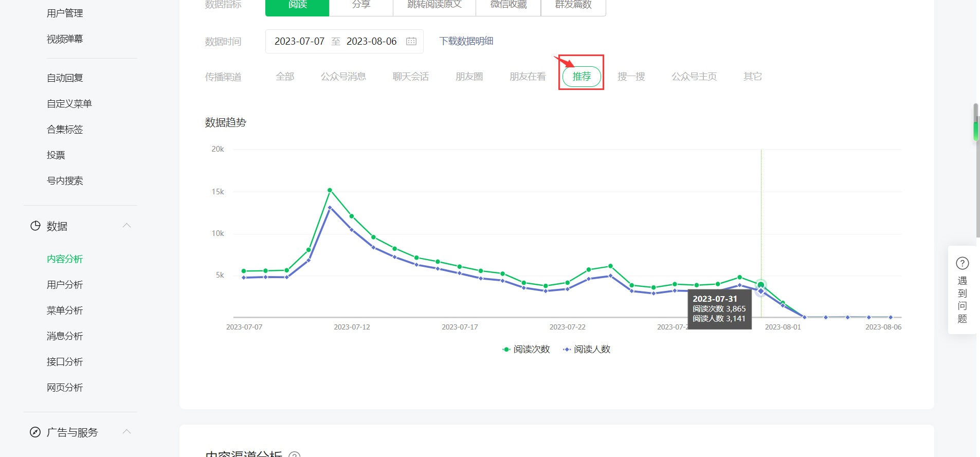Collapse the 数据 menu section chevron
The height and width of the screenshot is (457, 980).
127,226
